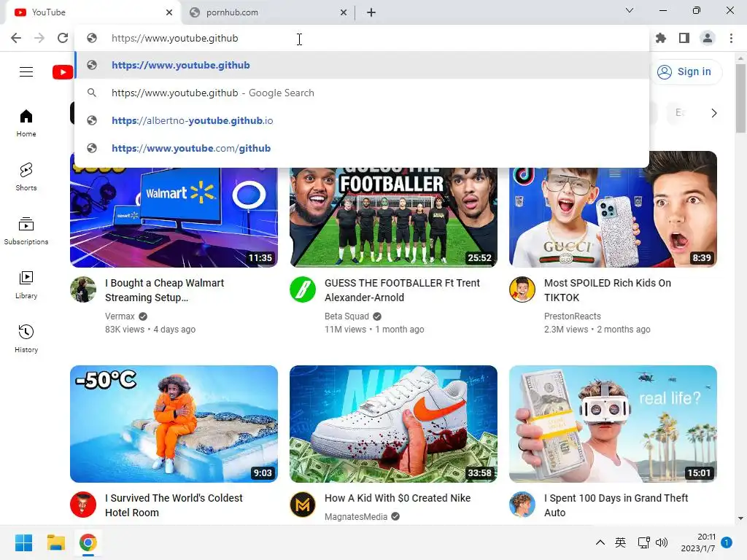Switch input language indicator 英
Image resolution: width=747 pixels, height=560 pixels.
[620, 542]
